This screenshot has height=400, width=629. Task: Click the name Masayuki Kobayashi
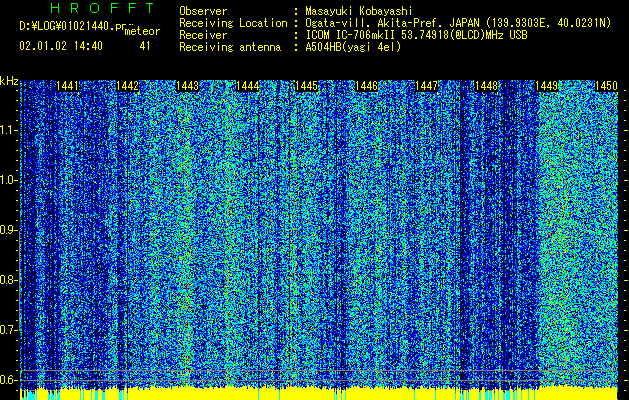[358, 11]
